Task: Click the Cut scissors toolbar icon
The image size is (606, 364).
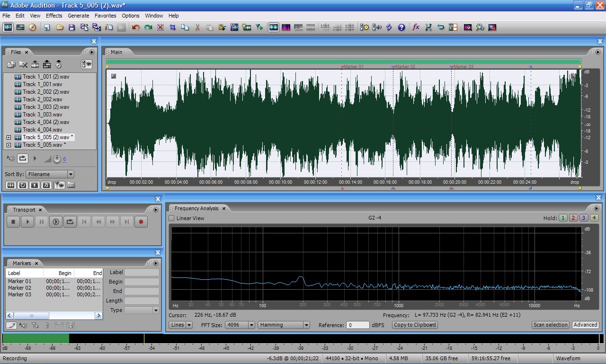Action: pyautogui.click(x=197, y=27)
